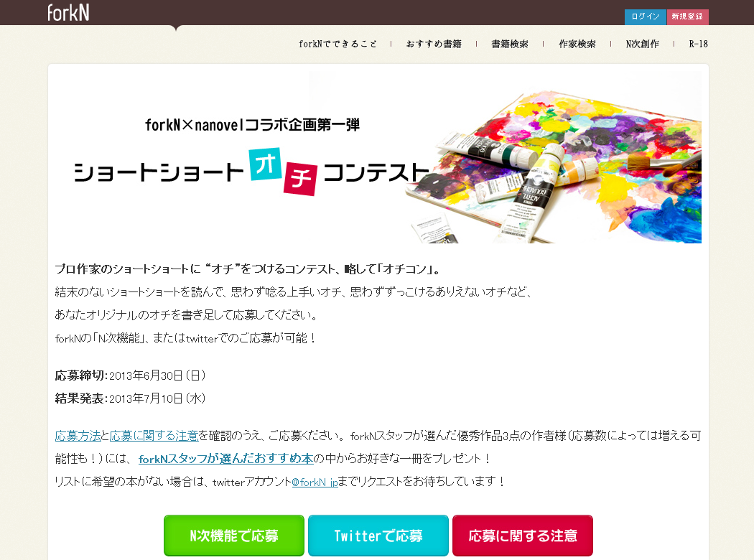Click the forkN logo in the header
Image resolution: width=754 pixels, height=560 pixels.
pos(68,12)
